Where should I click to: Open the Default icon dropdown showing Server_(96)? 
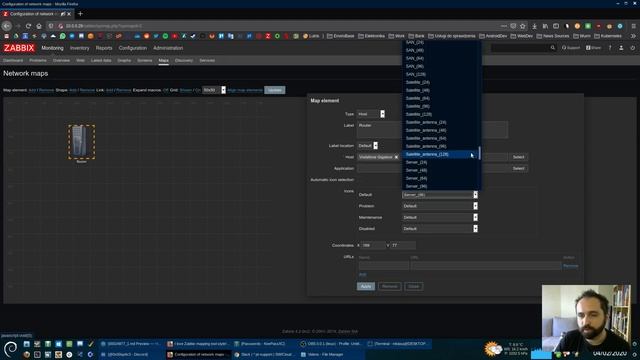point(440,195)
